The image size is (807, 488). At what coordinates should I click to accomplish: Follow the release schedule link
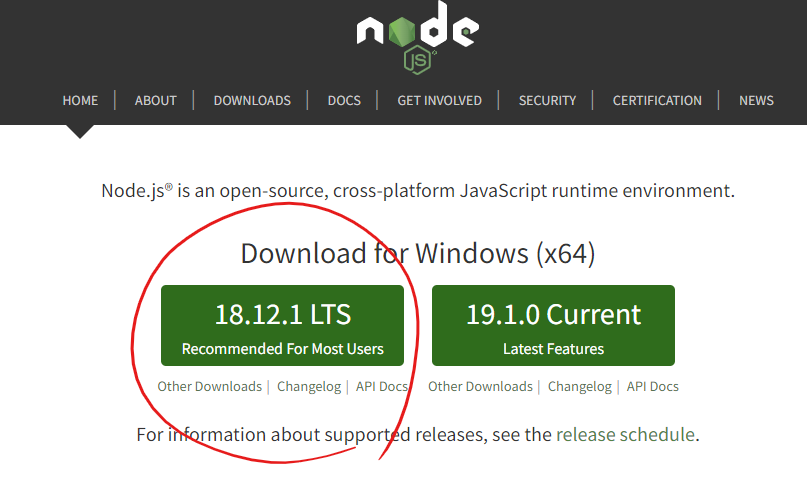[x=625, y=435]
